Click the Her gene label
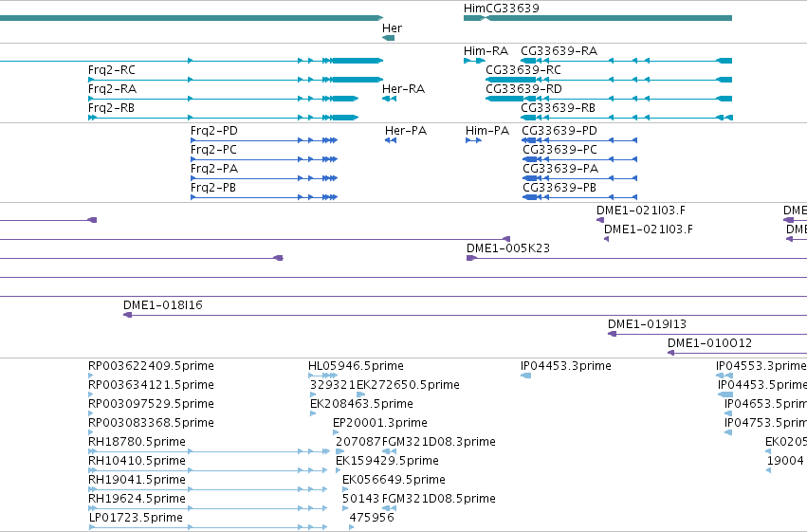The image size is (807, 532). coord(392,28)
